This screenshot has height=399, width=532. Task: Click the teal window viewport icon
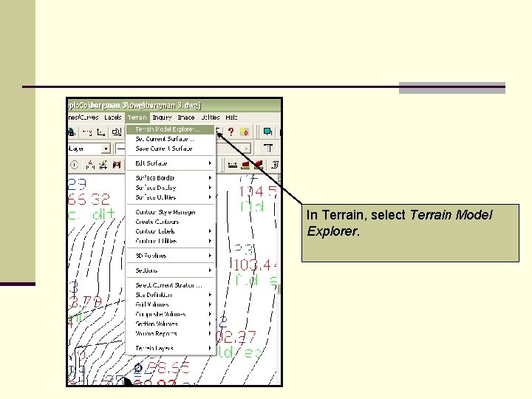267,132
